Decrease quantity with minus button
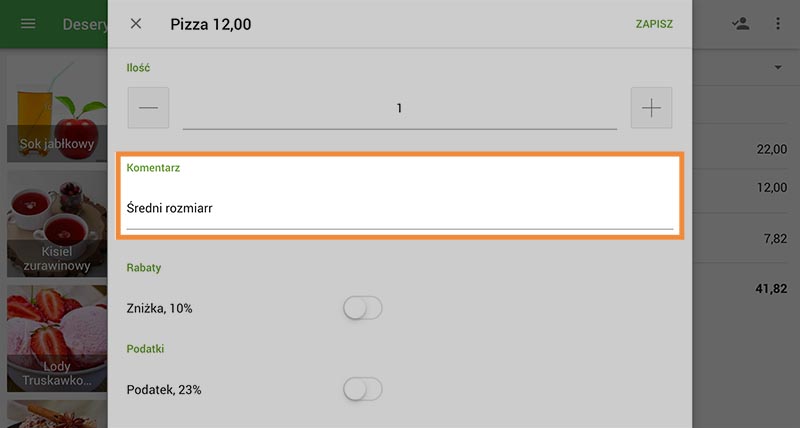The width and height of the screenshot is (800, 428). point(148,108)
